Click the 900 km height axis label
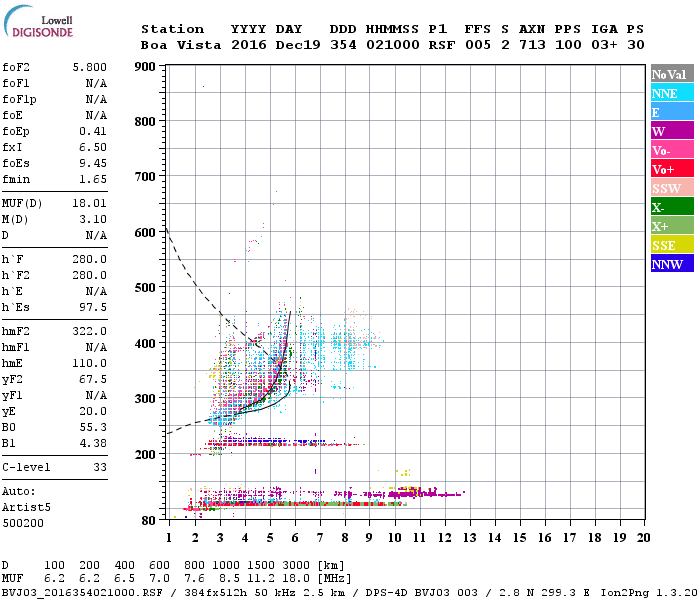700x600 pixels. pyautogui.click(x=145, y=67)
